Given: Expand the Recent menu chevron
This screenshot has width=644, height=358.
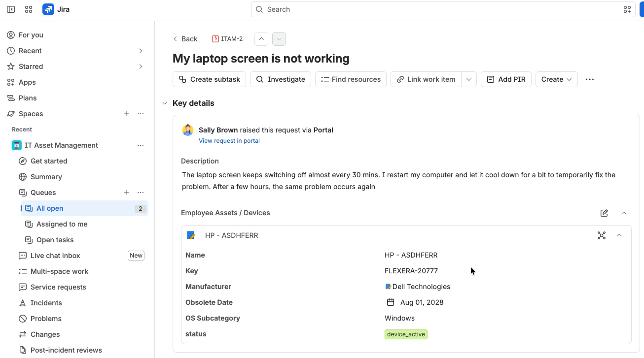Looking at the screenshot, I should click(x=141, y=51).
